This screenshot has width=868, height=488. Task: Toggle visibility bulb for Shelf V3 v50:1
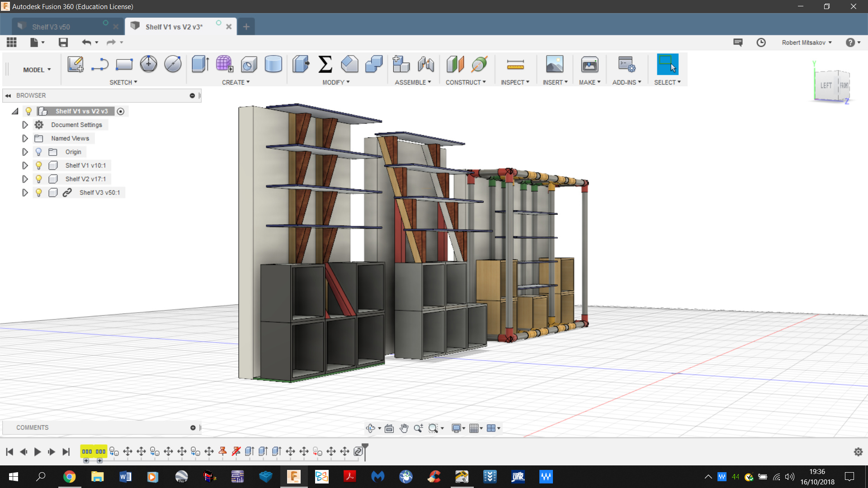tap(39, 192)
